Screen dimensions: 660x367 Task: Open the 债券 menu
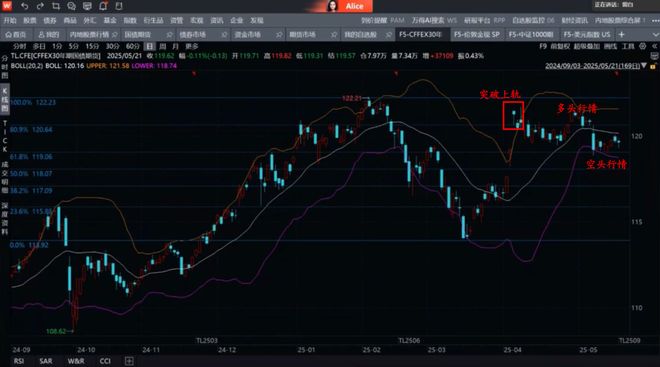[x=50, y=20]
